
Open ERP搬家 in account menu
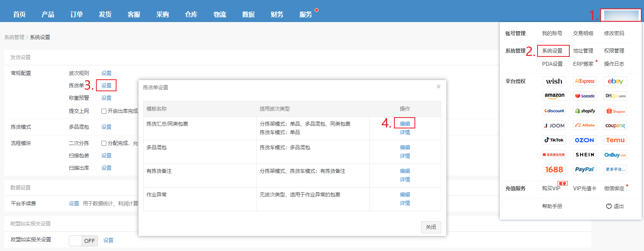coord(583,64)
